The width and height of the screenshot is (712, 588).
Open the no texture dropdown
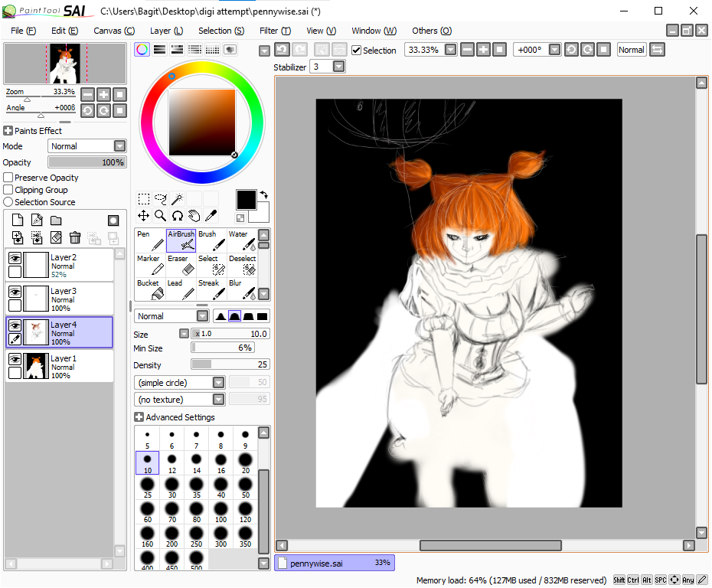[x=218, y=399]
